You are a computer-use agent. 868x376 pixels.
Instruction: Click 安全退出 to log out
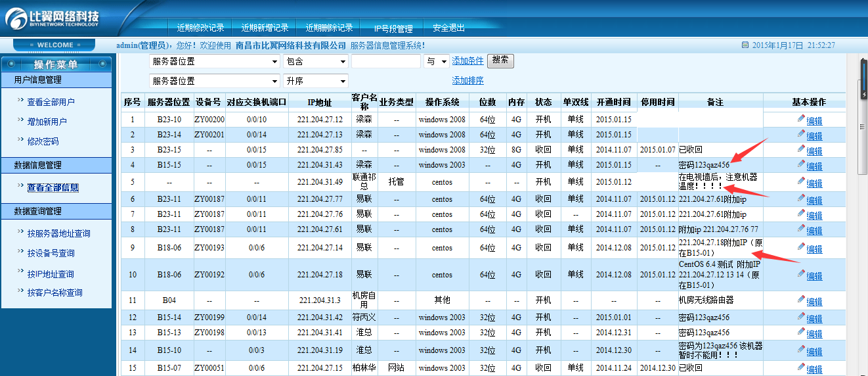pos(449,28)
